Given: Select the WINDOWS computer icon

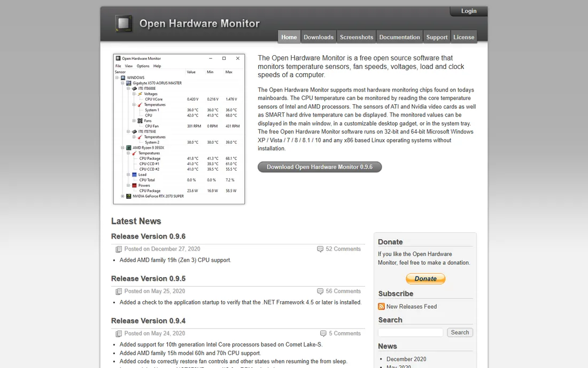Looking at the screenshot, I should [x=123, y=78].
